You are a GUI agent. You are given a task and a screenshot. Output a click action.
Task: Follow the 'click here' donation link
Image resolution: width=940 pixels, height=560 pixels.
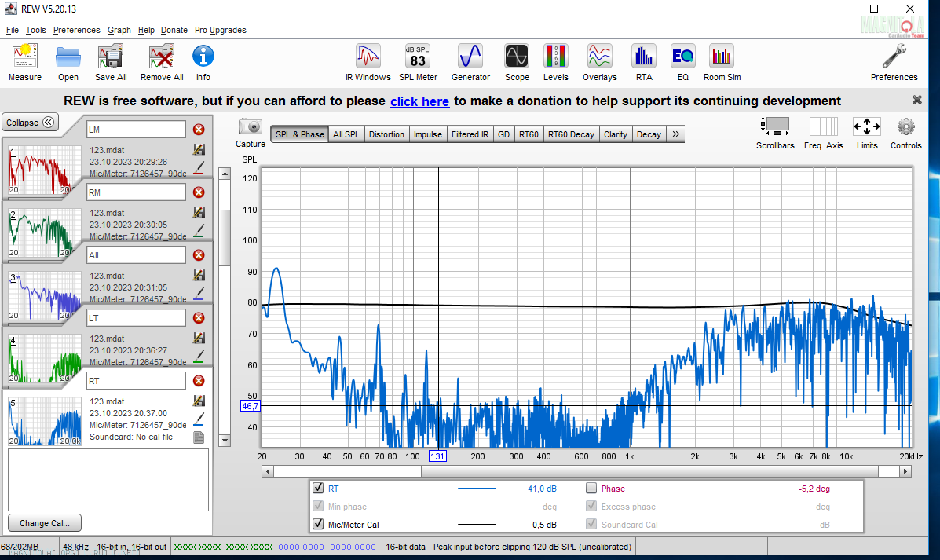click(419, 101)
